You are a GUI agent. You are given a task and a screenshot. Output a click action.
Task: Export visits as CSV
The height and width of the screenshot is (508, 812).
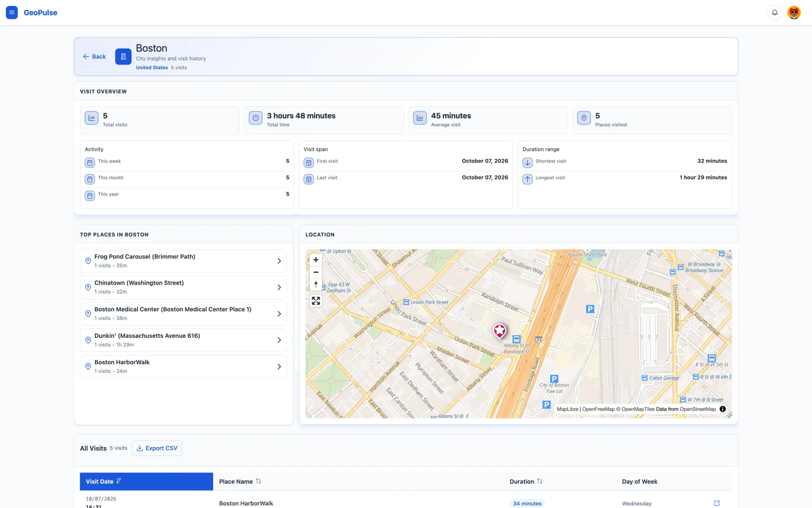coord(157,448)
